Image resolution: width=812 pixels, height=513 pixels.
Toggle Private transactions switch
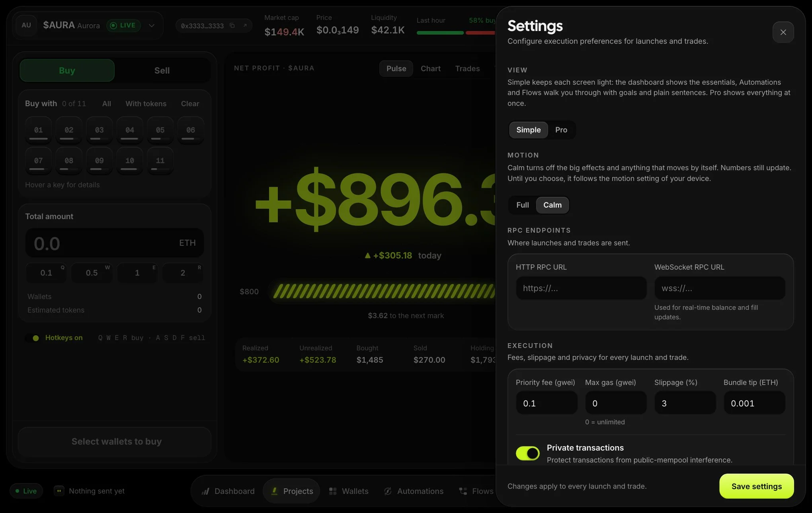click(527, 453)
